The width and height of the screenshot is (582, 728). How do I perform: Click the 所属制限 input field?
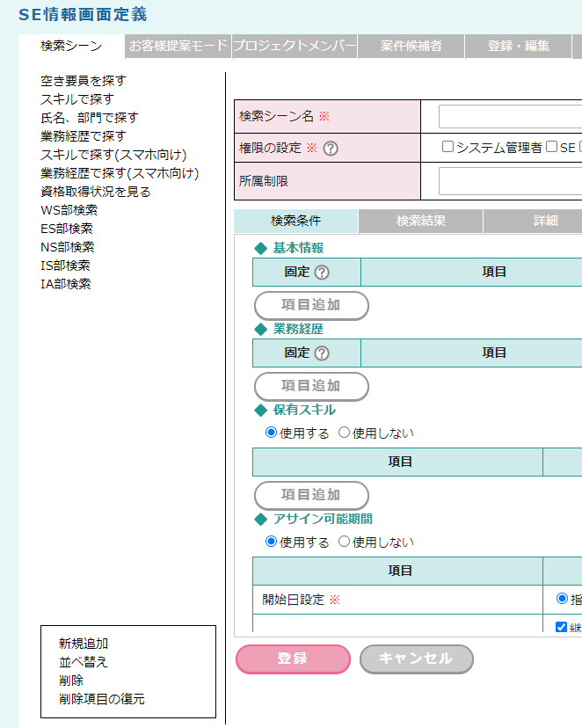pyautogui.click(x=510, y=181)
